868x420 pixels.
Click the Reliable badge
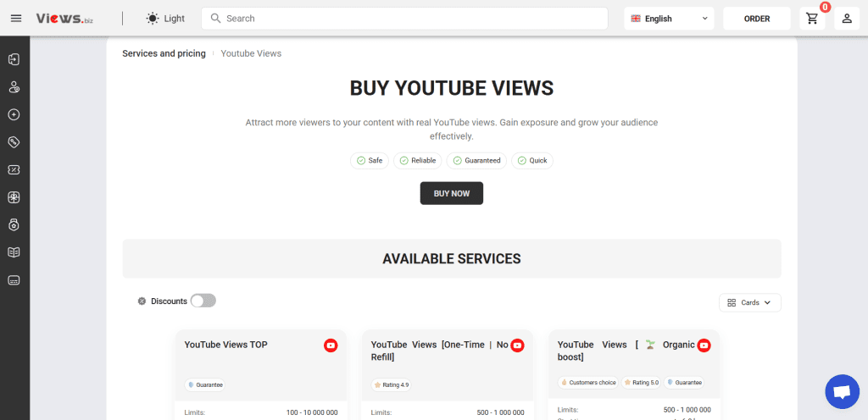(x=418, y=161)
